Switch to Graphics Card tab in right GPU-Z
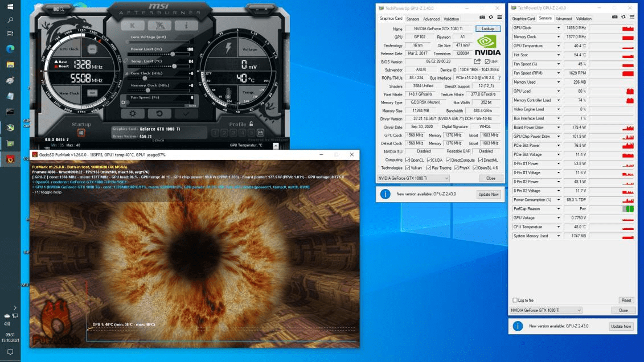The width and height of the screenshot is (644, 362). click(523, 18)
